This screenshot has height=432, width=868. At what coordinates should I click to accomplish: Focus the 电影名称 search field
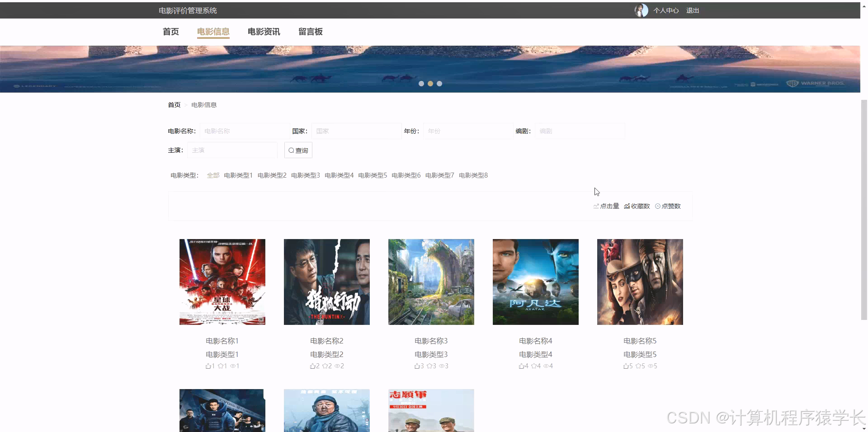(245, 131)
